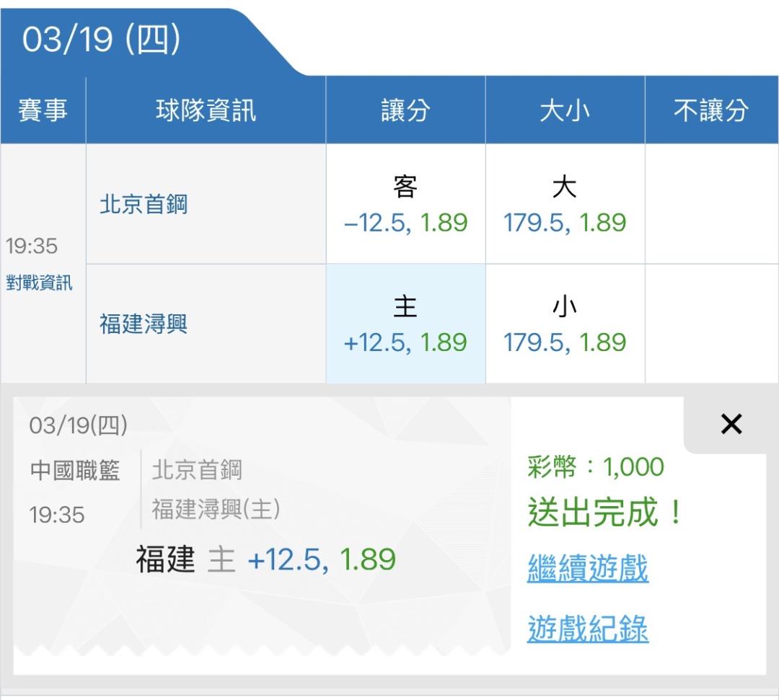This screenshot has width=779, height=700.
Task: Click the 19:35 match time in table
Action: click(x=32, y=246)
